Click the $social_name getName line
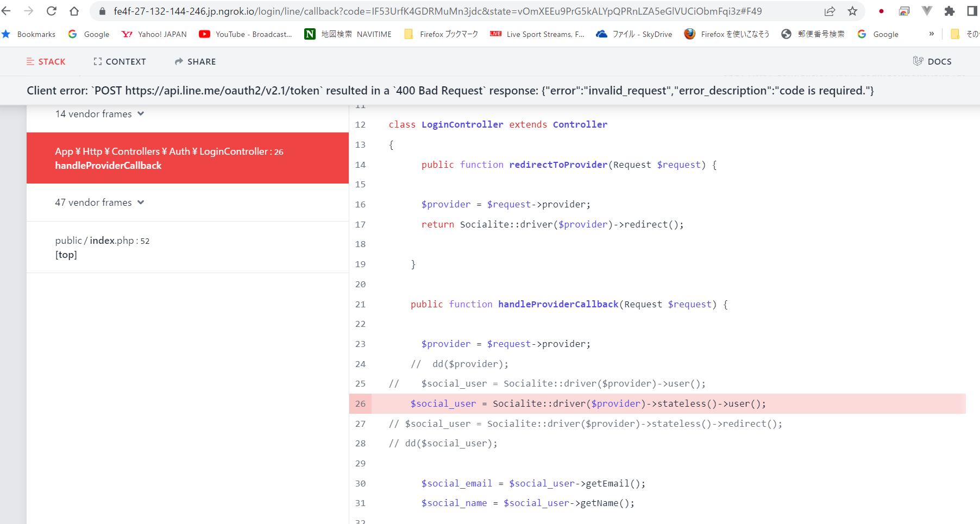980x524 pixels. click(x=528, y=503)
